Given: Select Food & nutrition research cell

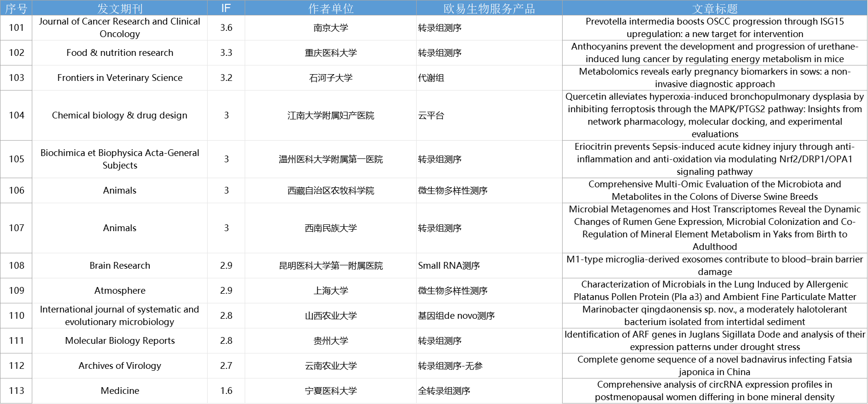Looking at the screenshot, I should coord(120,53).
